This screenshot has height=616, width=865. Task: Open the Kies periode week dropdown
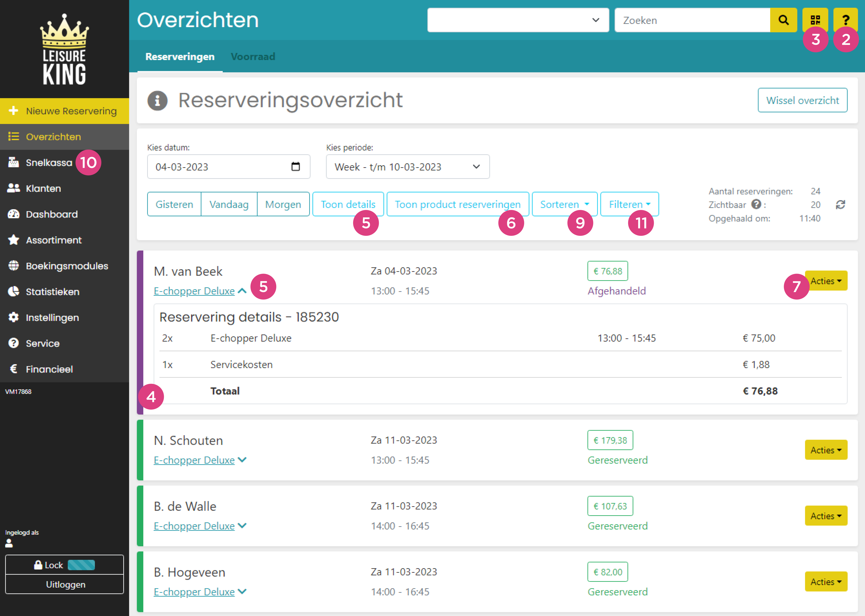tap(408, 167)
